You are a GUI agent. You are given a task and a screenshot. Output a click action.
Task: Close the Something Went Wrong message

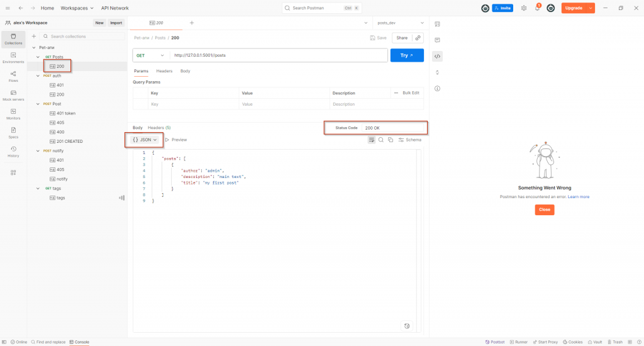click(544, 209)
